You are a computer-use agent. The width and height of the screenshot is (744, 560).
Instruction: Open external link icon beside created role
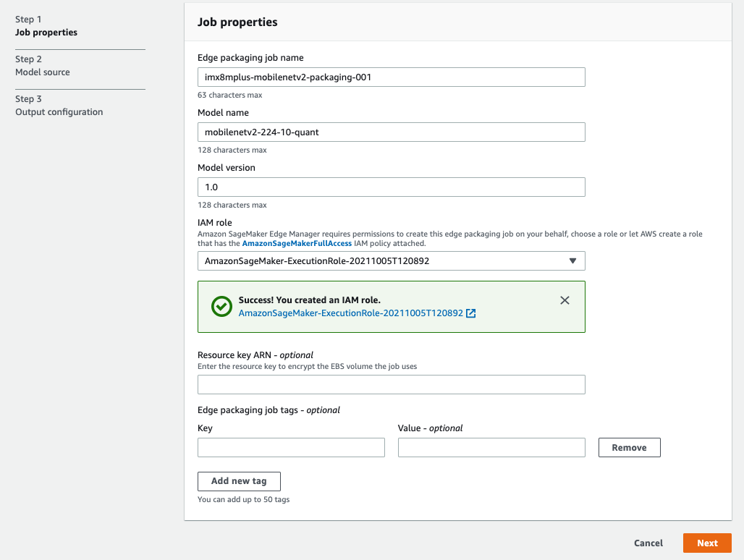470,313
